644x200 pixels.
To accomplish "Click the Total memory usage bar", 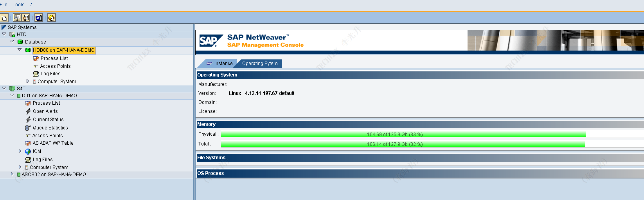I will [x=403, y=144].
